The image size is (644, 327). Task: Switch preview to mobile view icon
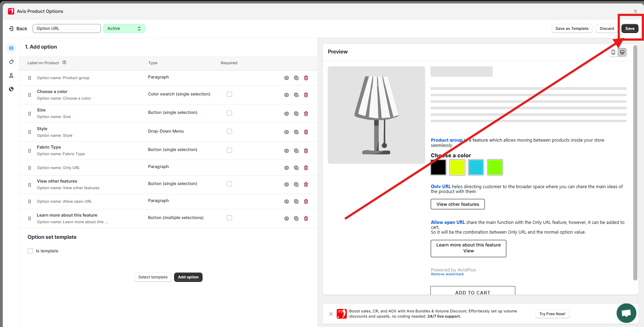[x=613, y=52]
